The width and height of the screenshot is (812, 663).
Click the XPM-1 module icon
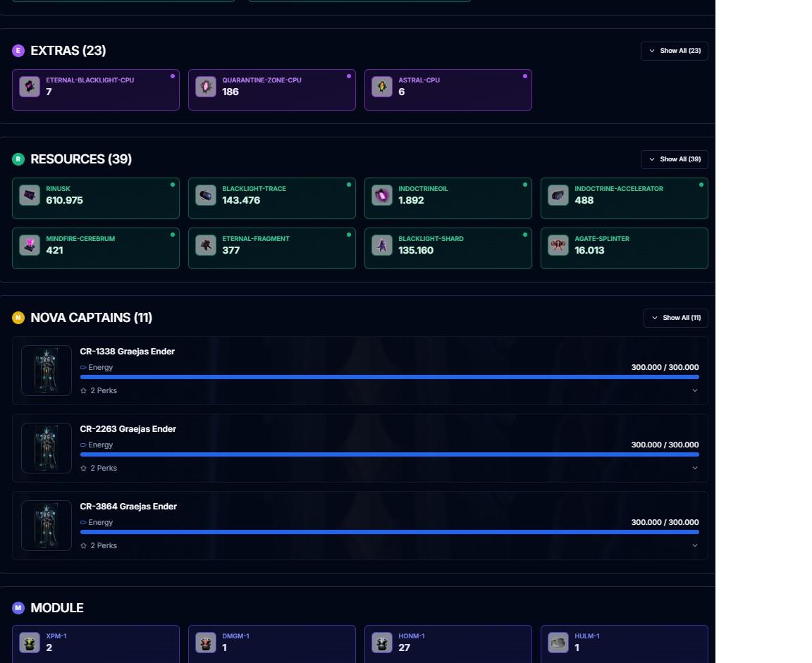coord(30,643)
